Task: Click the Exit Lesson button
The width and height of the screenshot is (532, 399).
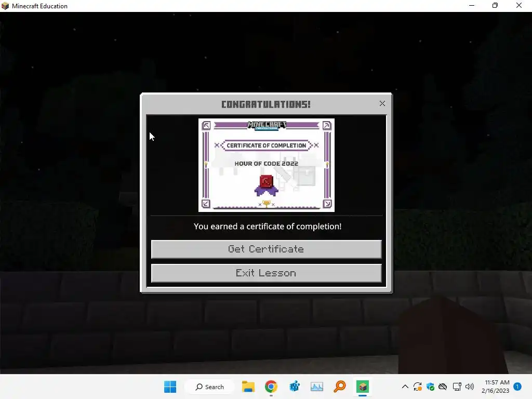Action: click(x=267, y=273)
